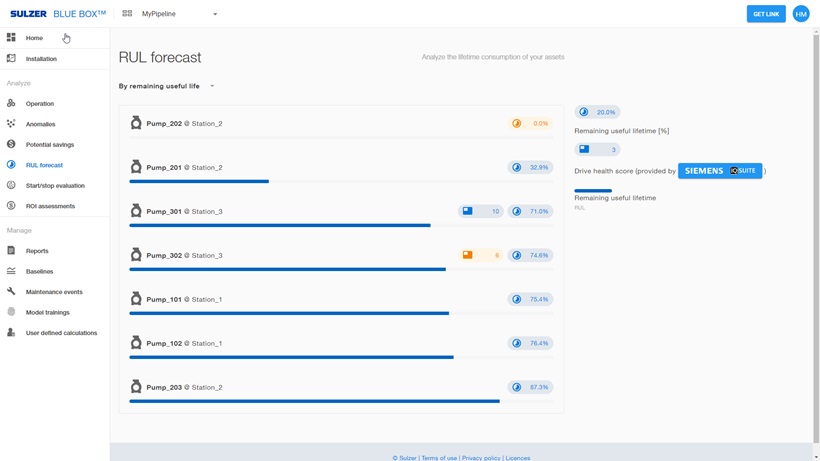Click the Model trainings icon
Viewport: 820px width, 461px height.
click(x=11, y=312)
